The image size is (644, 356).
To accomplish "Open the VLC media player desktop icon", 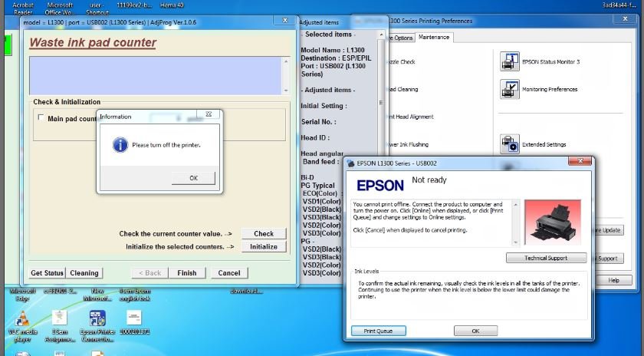I will [22, 327].
